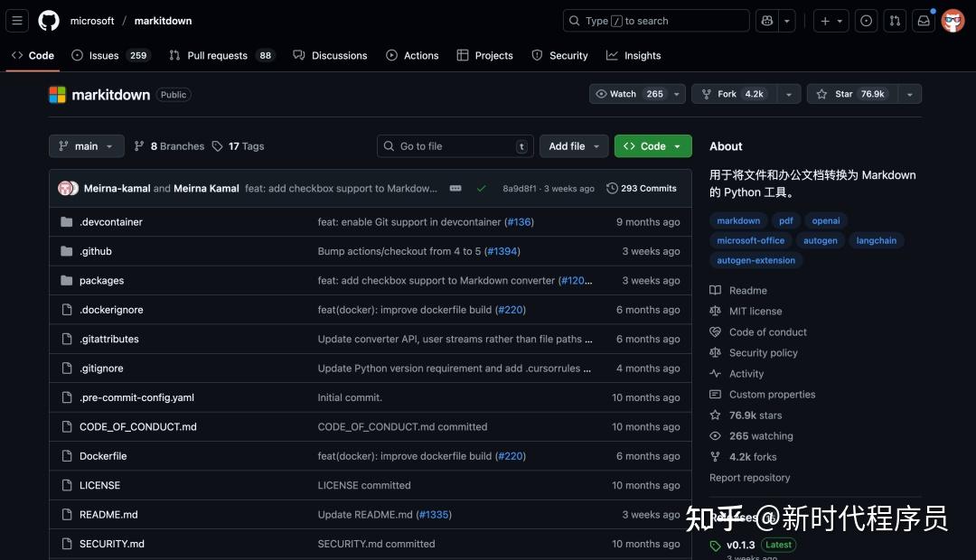The height and width of the screenshot is (560, 976).
Task: Click the green checkmark on the latest commit
Action: click(481, 189)
